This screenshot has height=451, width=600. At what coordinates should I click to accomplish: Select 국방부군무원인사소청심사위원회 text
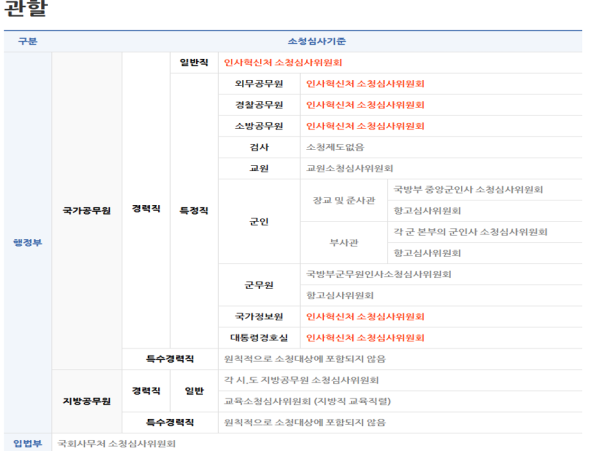[379, 274]
